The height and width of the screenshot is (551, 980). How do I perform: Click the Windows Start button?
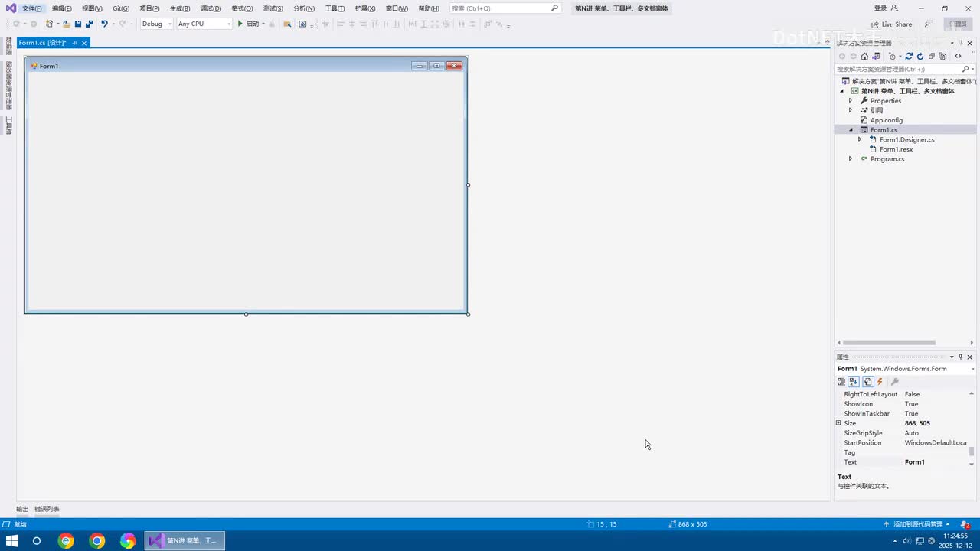(x=12, y=541)
